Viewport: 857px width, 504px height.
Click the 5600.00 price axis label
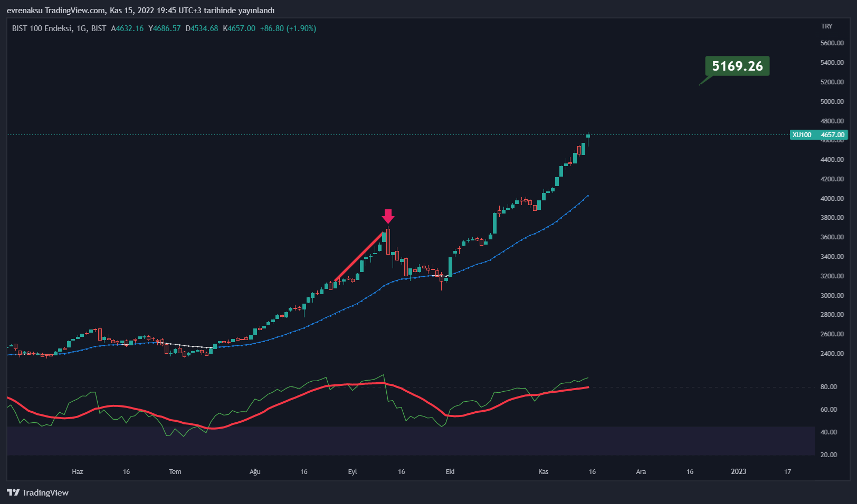click(832, 43)
